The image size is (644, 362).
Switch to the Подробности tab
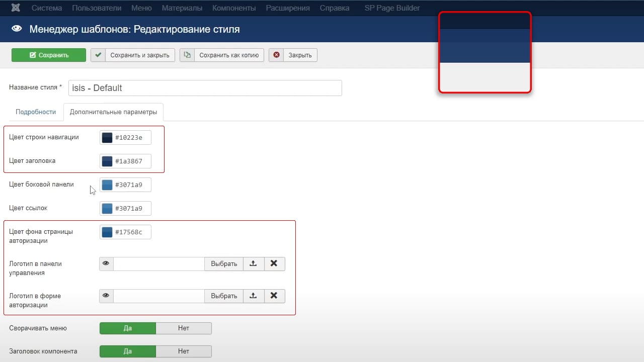tap(36, 112)
